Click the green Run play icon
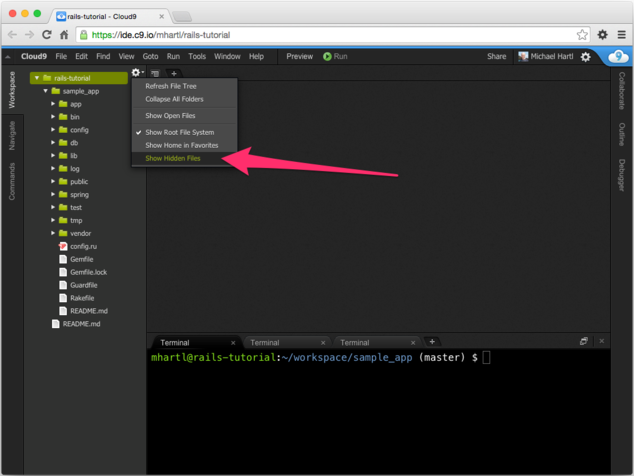The image size is (634, 476). click(327, 57)
